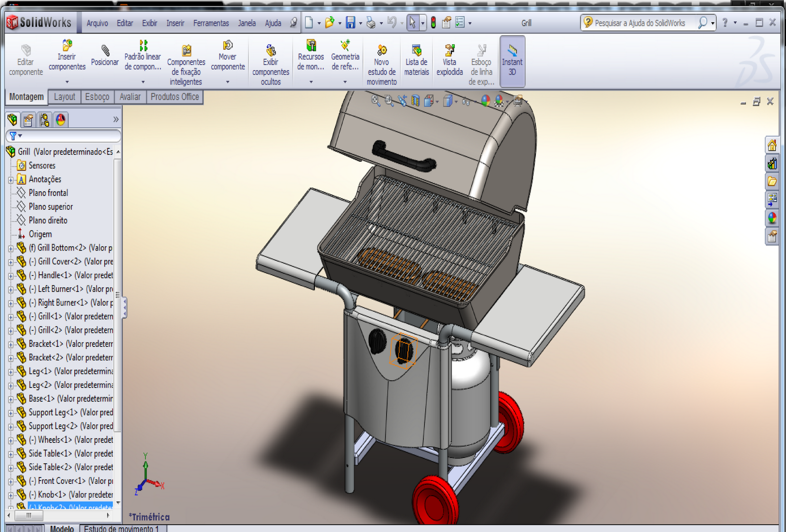Toggle the zoom-to-area magnifier tool
Viewport: 786px width, 532px height.
(388, 102)
